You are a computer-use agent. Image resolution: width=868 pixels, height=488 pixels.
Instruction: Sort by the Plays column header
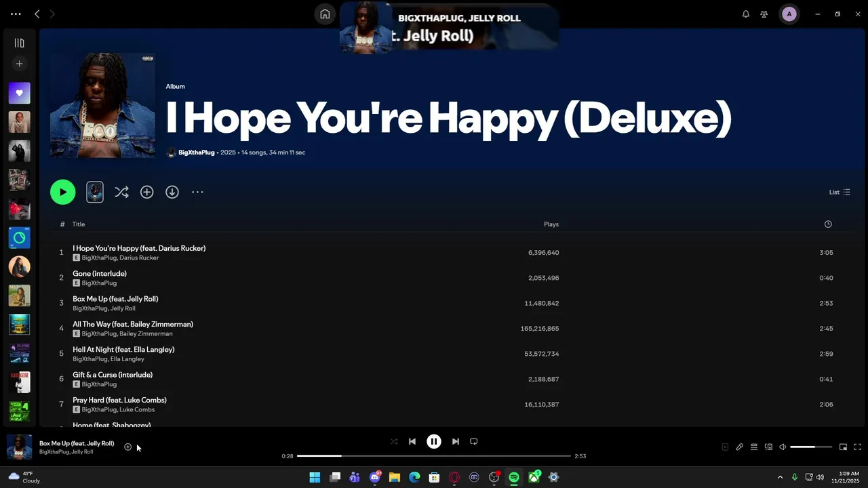click(x=551, y=224)
